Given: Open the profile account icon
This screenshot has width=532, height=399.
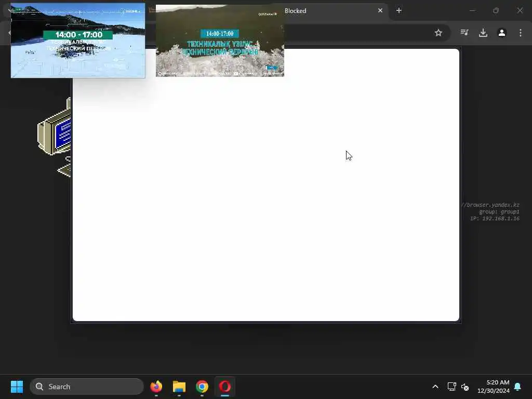Looking at the screenshot, I should click(502, 33).
